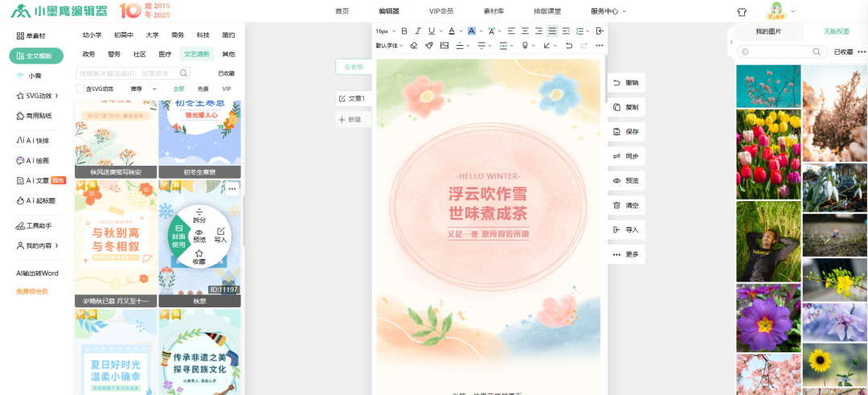Image resolution: width=868 pixels, height=395 pixels.
Task: Open the VIP会员 nav item
Action: [441, 11]
